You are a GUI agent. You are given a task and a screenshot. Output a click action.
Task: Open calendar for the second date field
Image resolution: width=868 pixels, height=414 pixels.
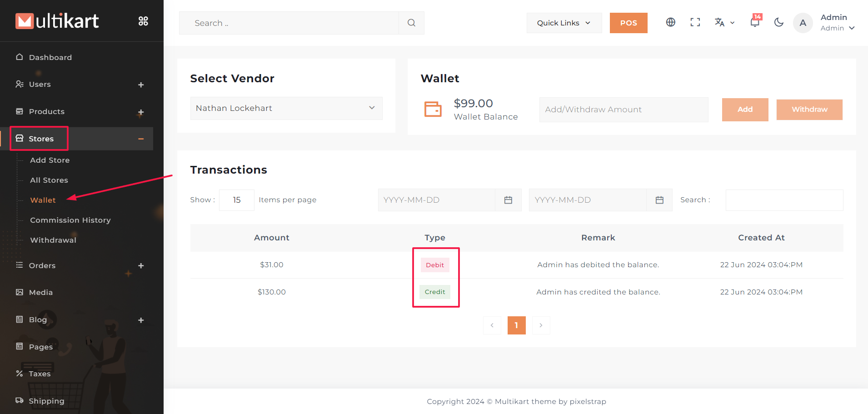click(x=659, y=200)
